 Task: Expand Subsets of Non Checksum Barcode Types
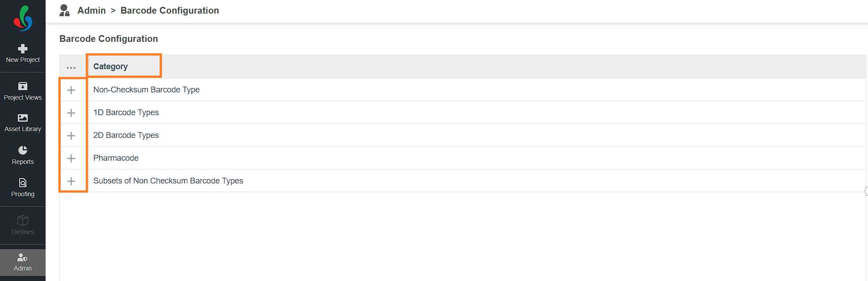[x=71, y=181]
